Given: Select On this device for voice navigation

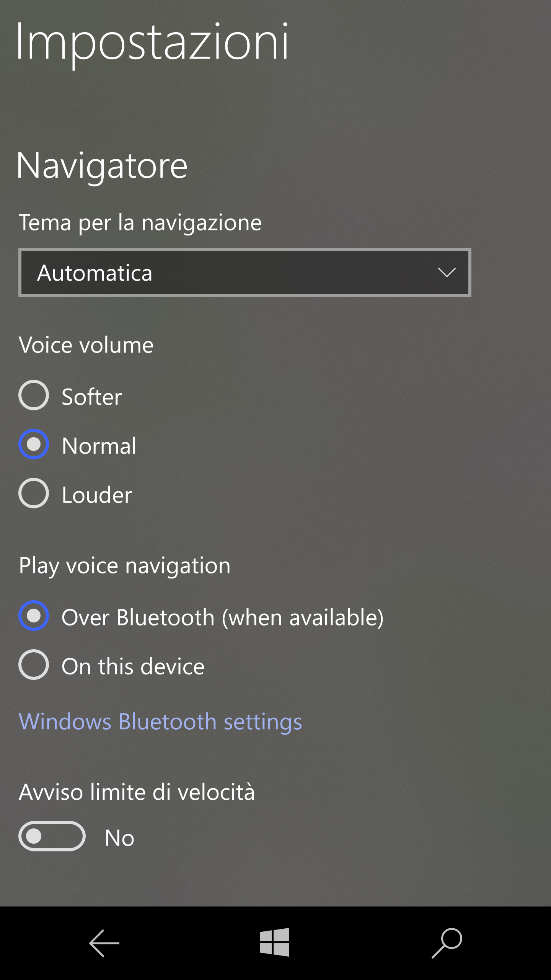Looking at the screenshot, I should pyautogui.click(x=112, y=665).
